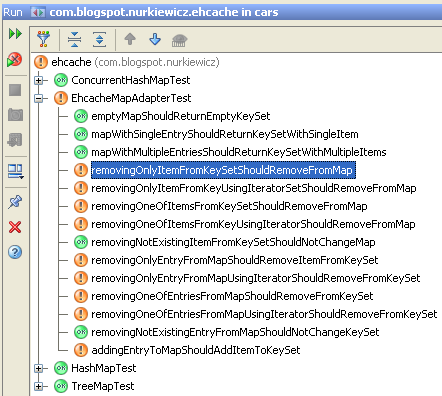Select addingEntryToMapShouldAddItemToKeySet test
Viewport: 442px width, 396px height.
196,350
